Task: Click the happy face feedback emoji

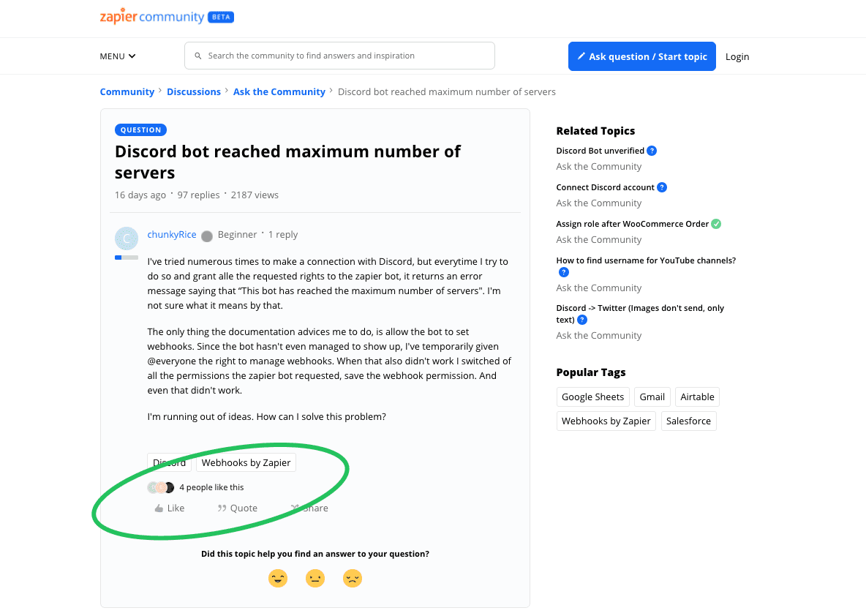Action: click(x=278, y=578)
